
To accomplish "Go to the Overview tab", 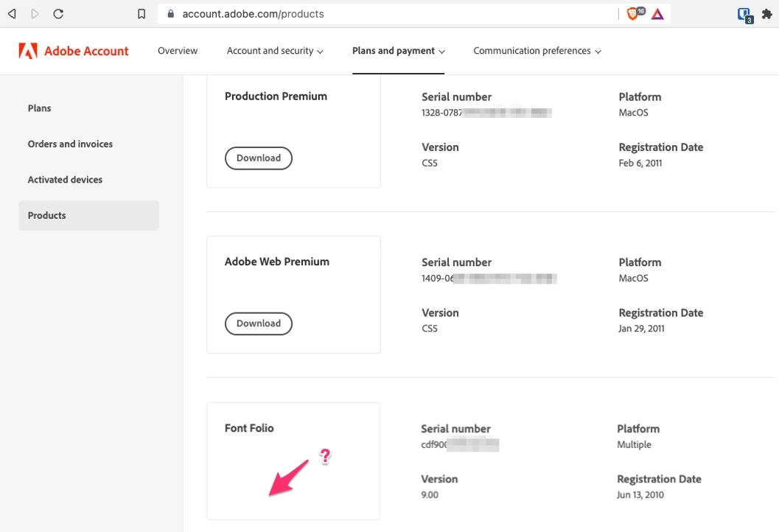I will (x=178, y=51).
